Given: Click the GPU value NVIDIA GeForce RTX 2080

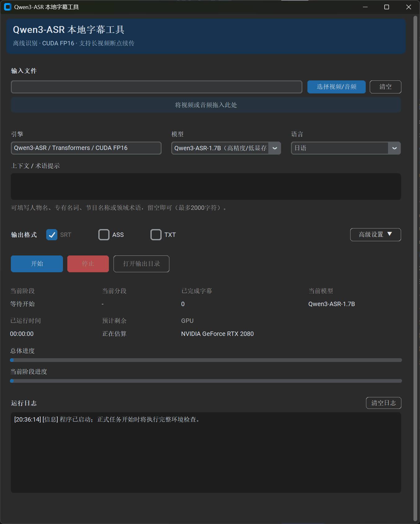Looking at the screenshot, I should tap(217, 334).
